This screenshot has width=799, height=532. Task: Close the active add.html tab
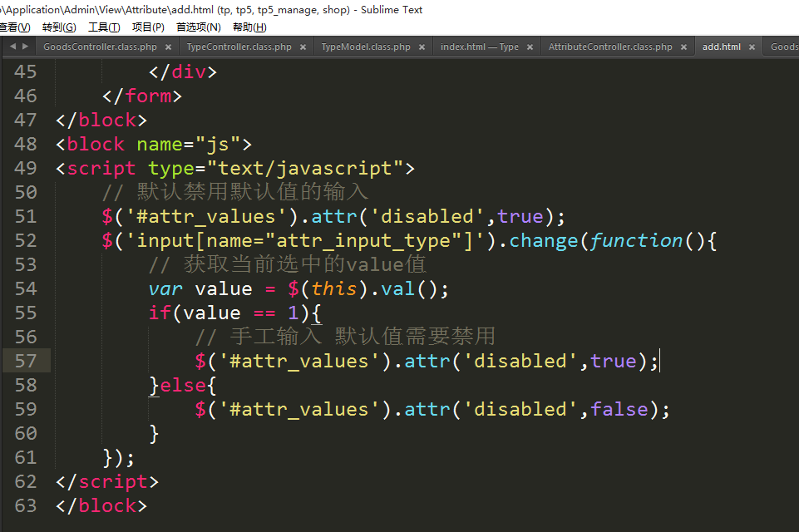pos(752,47)
